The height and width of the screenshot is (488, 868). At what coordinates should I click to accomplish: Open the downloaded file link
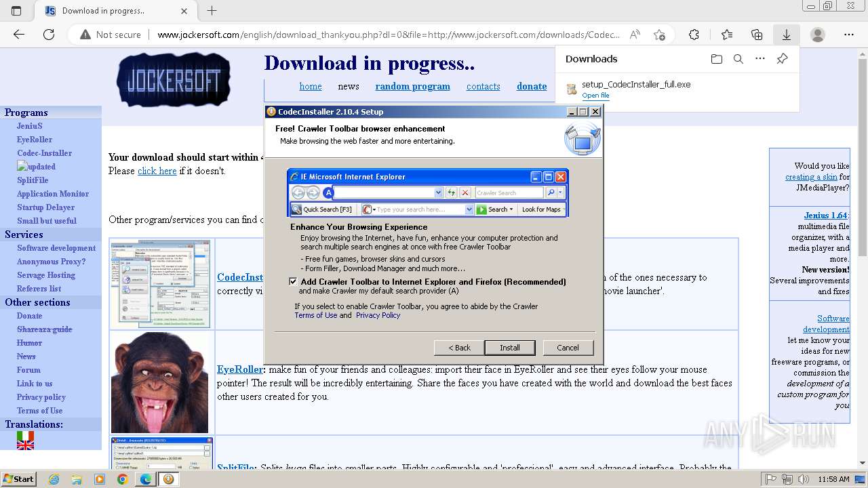595,96
